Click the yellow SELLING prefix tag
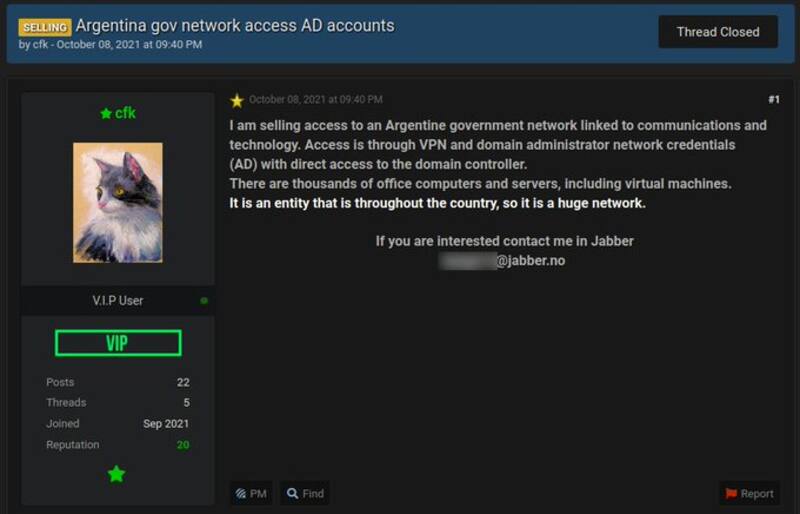The width and height of the screenshot is (800, 514). coord(44,27)
